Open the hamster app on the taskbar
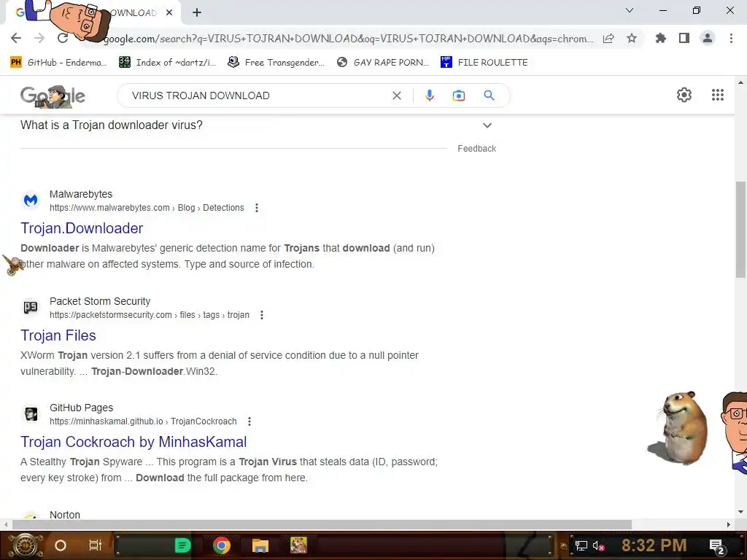Screen dimensions: 747x560 point(298,545)
